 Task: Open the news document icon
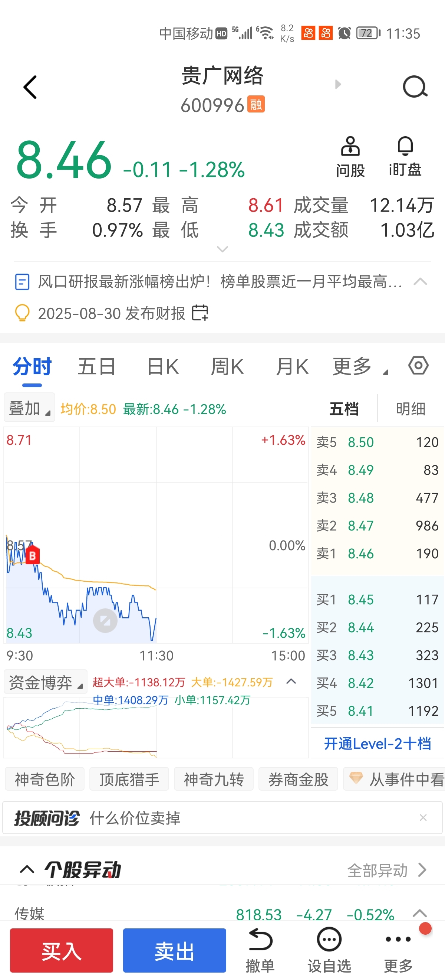(22, 282)
